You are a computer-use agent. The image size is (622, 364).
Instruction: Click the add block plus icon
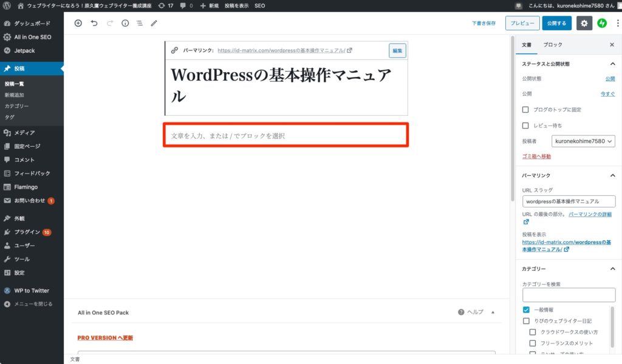tap(78, 24)
